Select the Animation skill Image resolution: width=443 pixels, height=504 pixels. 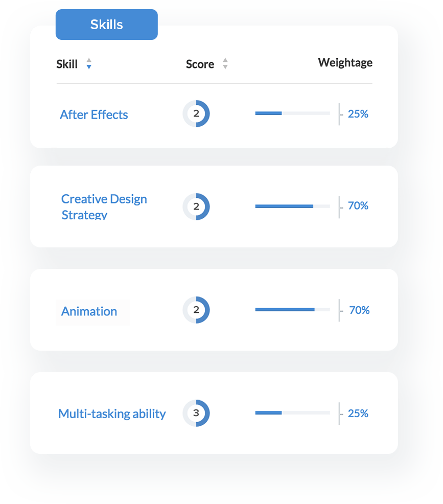click(x=89, y=311)
